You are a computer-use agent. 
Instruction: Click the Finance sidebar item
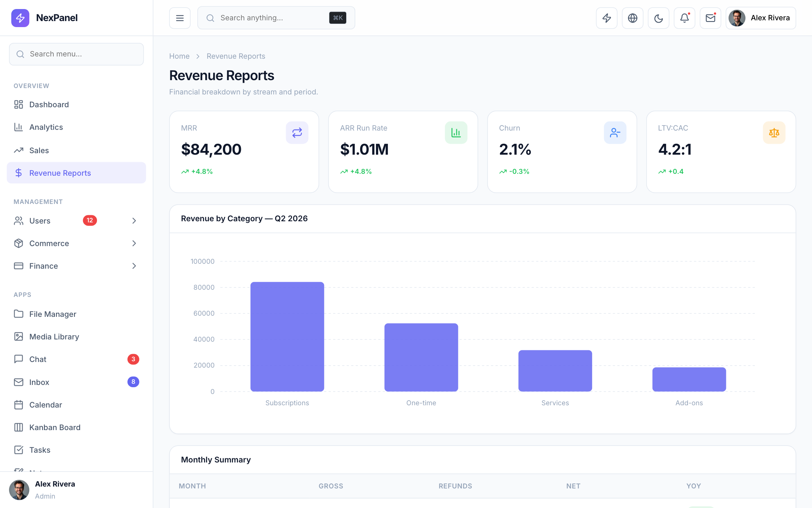pyautogui.click(x=76, y=266)
